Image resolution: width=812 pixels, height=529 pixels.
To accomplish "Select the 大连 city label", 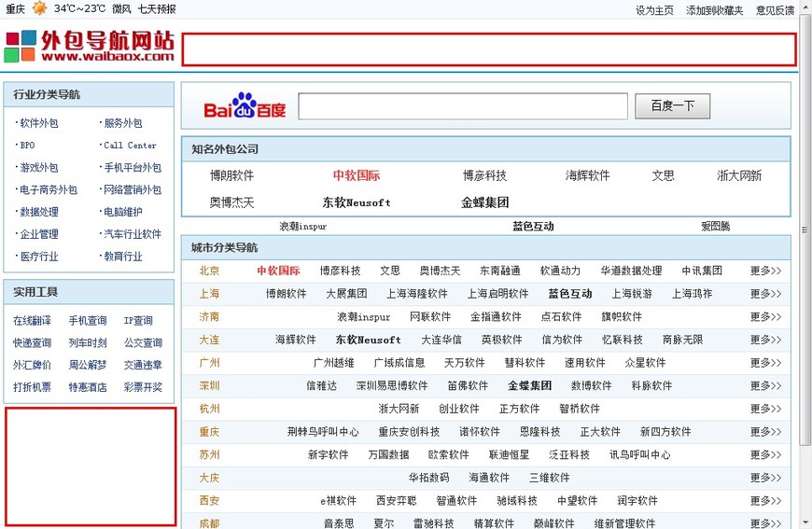I will 209,340.
